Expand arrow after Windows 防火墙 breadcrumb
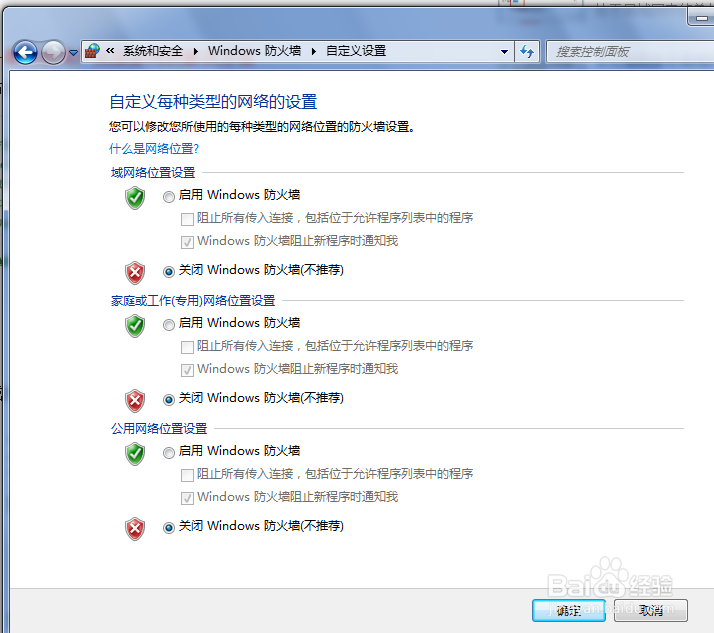The width and height of the screenshot is (714, 633). coord(314,51)
